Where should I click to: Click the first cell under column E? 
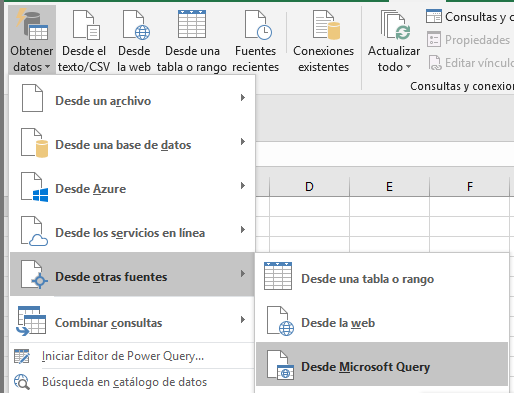pyautogui.click(x=389, y=207)
